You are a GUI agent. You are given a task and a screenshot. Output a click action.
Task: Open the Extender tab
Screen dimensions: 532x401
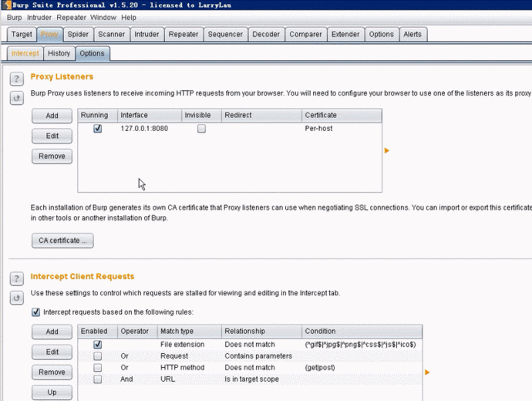tap(345, 34)
